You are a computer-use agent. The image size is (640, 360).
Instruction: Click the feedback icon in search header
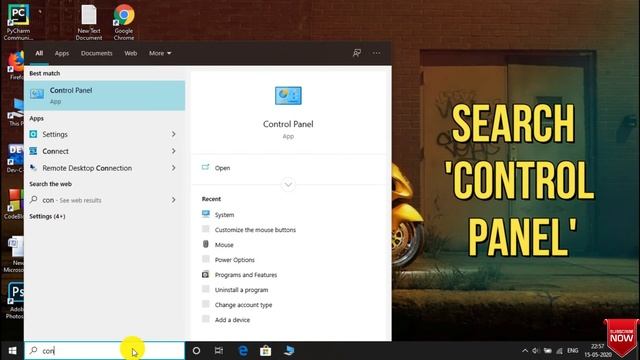(x=357, y=53)
